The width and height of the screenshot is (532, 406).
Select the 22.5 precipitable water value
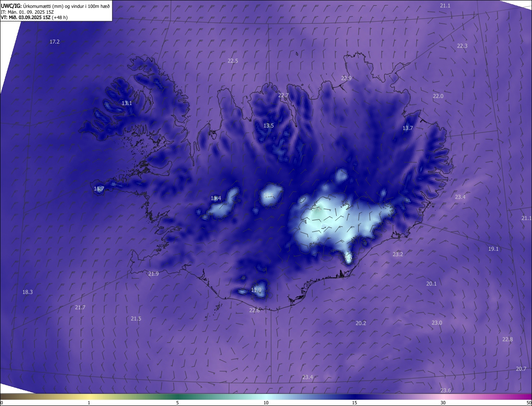click(x=233, y=61)
